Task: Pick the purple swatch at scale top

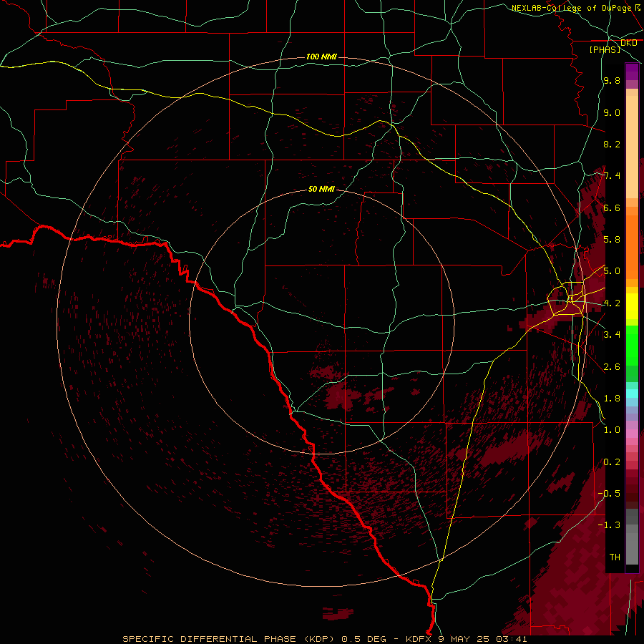Action: pos(632,72)
